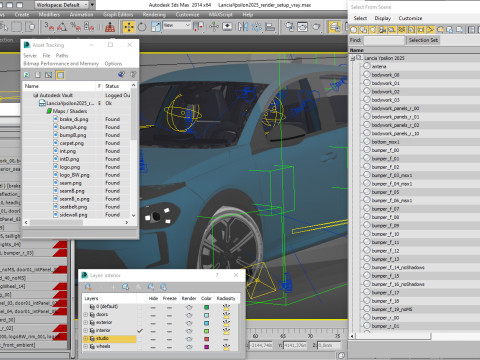Open Select menu in Select From Scene
The image size is (480, 360).
point(360,18)
